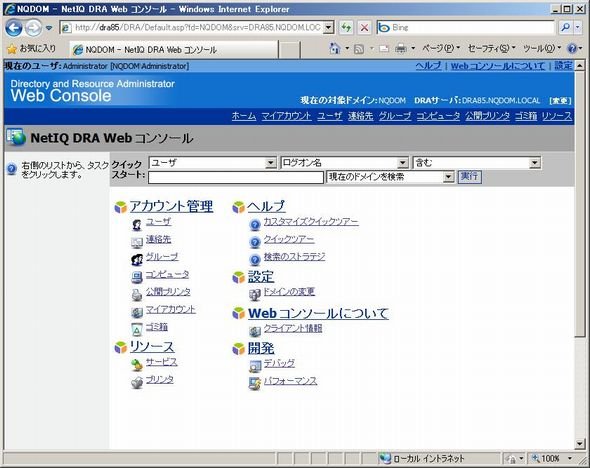Click the IE Home toolbar icon

pos(334,48)
